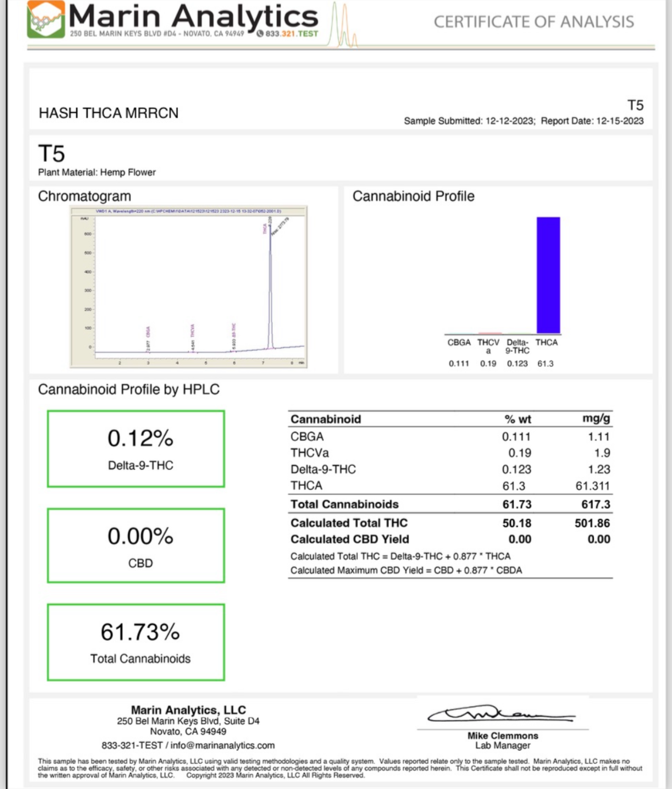
Task: Click the mg/g column header
Action: (596, 419)
